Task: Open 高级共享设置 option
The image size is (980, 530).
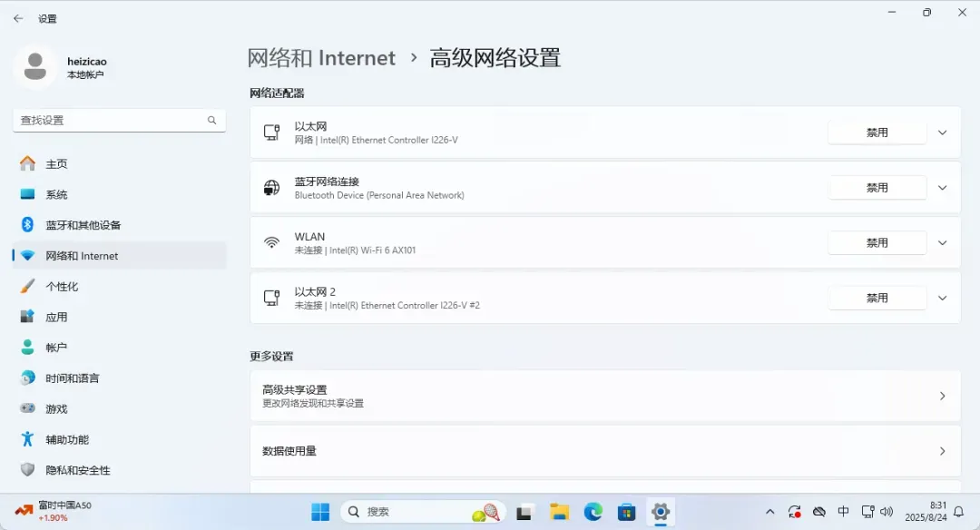Action: point(604,396)
